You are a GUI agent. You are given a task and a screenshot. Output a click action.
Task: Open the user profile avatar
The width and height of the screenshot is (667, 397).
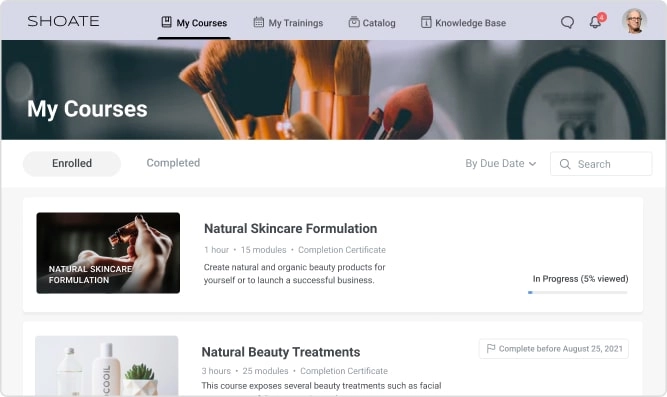(x=634, y=21)
